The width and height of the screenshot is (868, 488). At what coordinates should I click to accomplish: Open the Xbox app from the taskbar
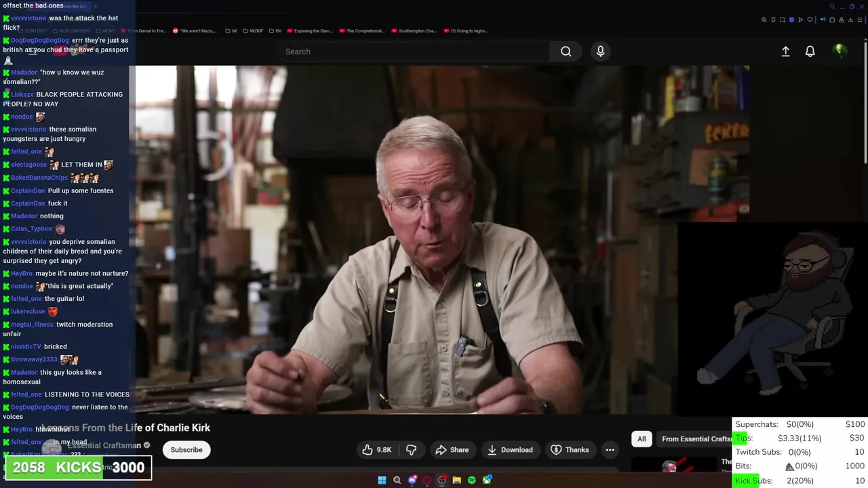coord(487,481)
